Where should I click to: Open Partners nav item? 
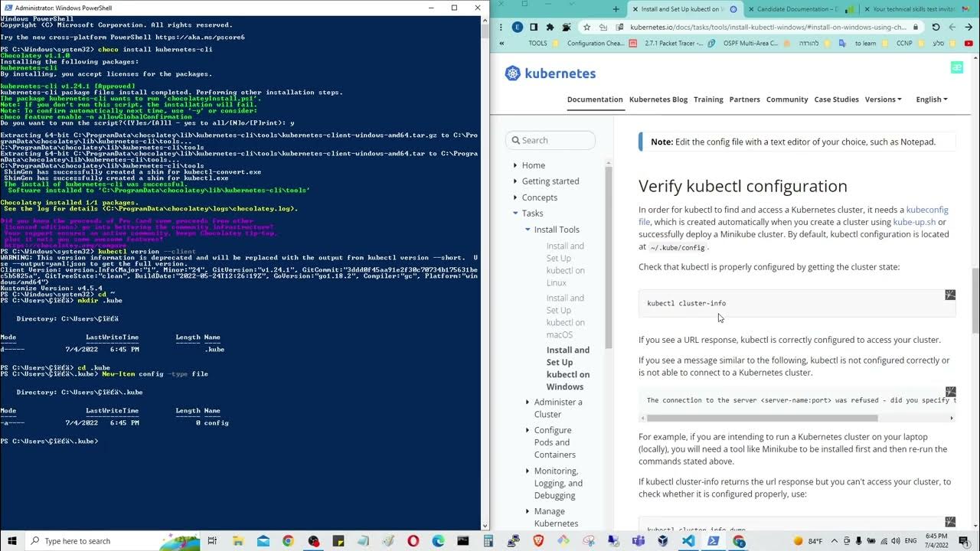[745, 99]
